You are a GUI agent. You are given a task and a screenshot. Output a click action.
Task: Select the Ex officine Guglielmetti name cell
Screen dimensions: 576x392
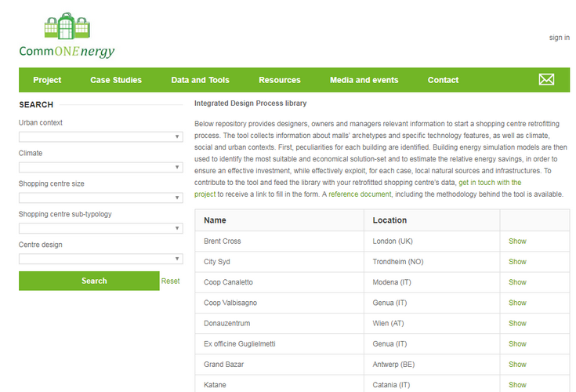(x=280, y=344)
